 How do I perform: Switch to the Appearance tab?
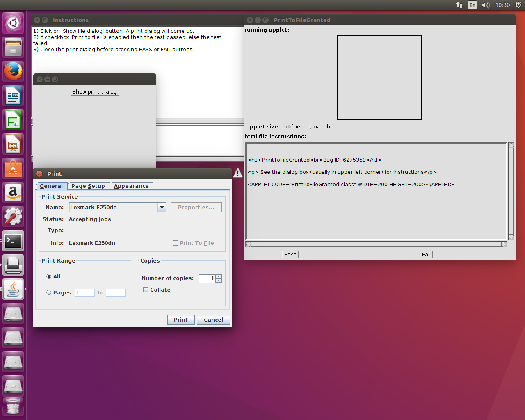click(x=131, y=186)
